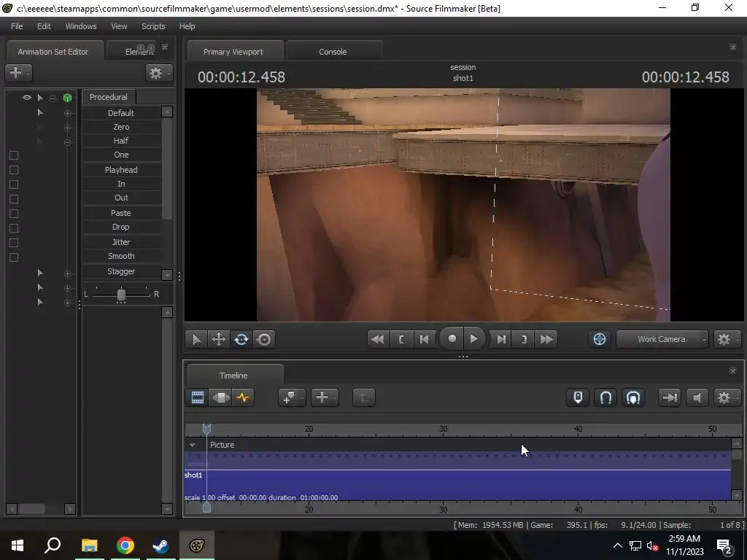Switch to the Console tab

pyautogui.click(x=333, y=52)
